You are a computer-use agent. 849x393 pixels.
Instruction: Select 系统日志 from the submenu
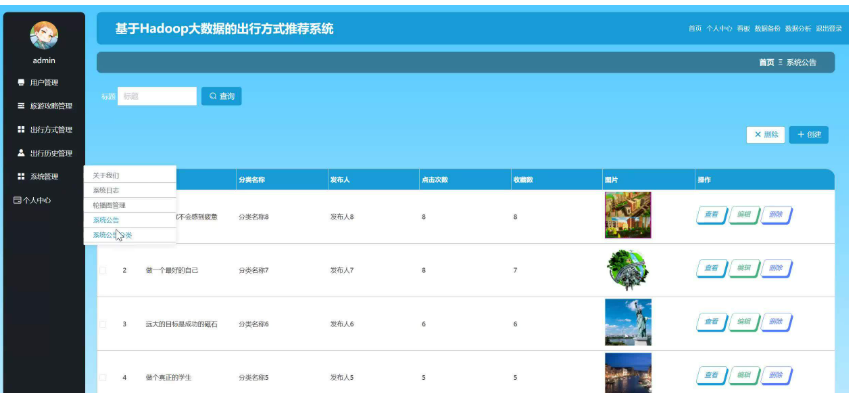click(130, 191)
